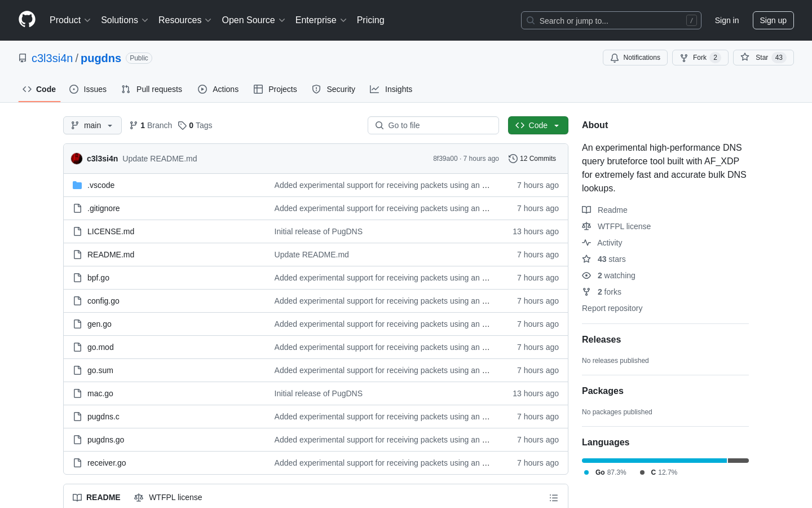Open the pugdns repository name link
This screenshot has height=508, width=812.
point(101,58)
